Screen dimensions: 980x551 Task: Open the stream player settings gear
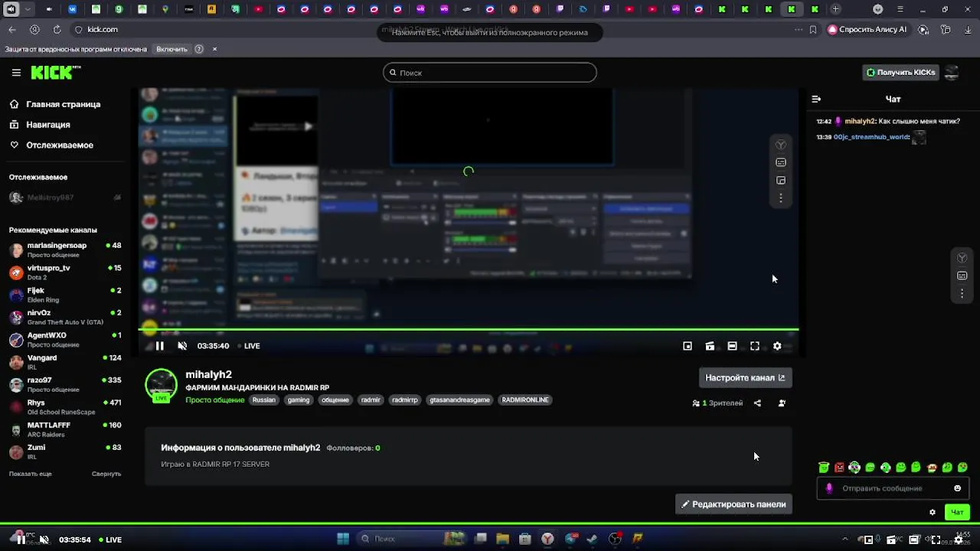pos(777,346)
